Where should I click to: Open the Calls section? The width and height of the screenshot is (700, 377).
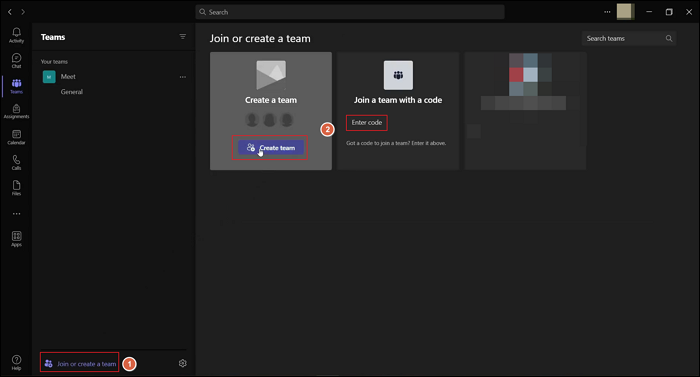17,163
